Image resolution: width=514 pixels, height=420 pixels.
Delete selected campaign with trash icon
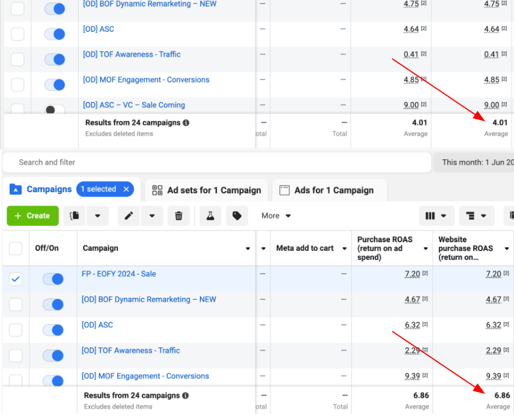coord(178,215)
